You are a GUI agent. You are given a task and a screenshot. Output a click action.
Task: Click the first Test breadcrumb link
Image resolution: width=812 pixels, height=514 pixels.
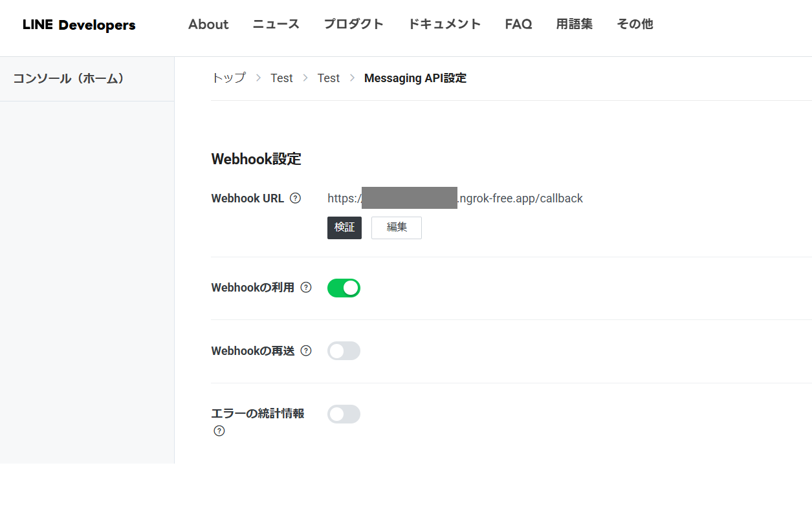pyautogui.click(x=281, y=78)
